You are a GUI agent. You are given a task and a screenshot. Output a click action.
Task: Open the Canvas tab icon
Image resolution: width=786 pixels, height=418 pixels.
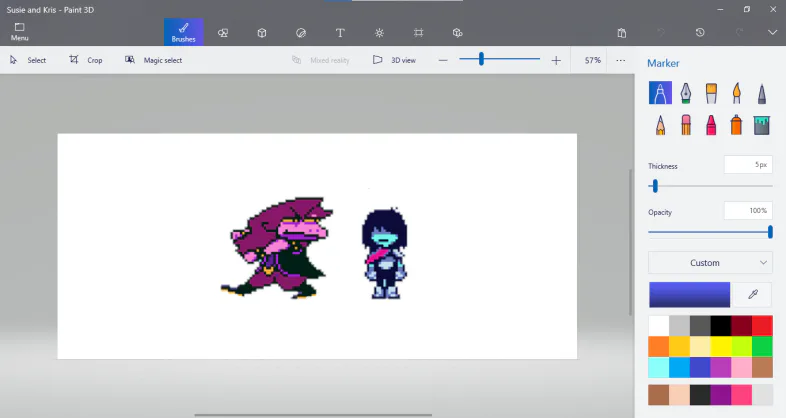tap(418, 33)
